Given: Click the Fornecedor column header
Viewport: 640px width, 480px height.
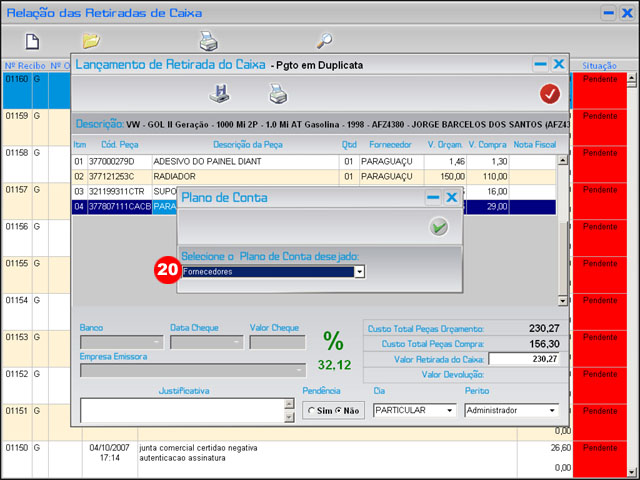Looking at the screenshot, I should pos(389,144).
